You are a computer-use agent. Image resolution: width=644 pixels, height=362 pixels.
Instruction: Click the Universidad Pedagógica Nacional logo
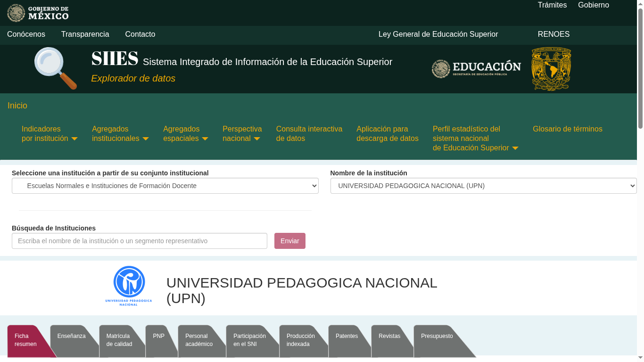pyautogui.click(x=129, y=286)
